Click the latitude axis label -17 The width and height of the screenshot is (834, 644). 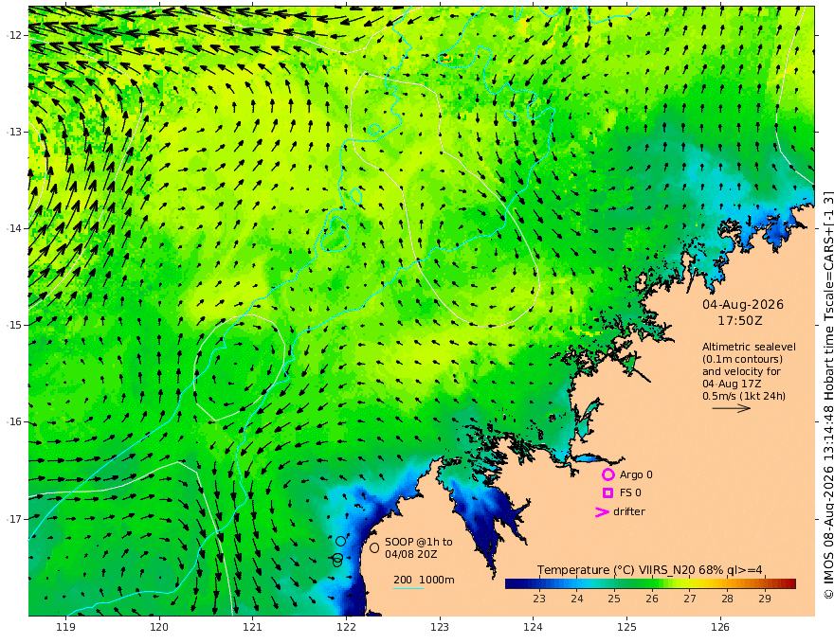click(x=14, y=519)
